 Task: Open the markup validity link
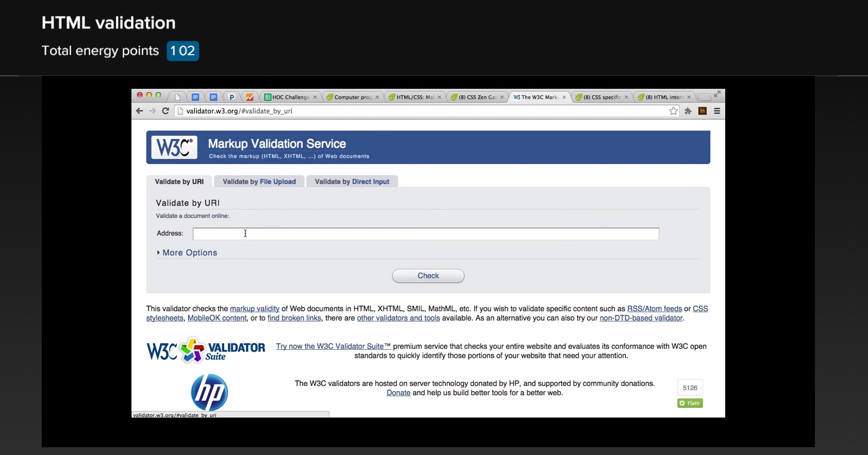pos(255,308)
